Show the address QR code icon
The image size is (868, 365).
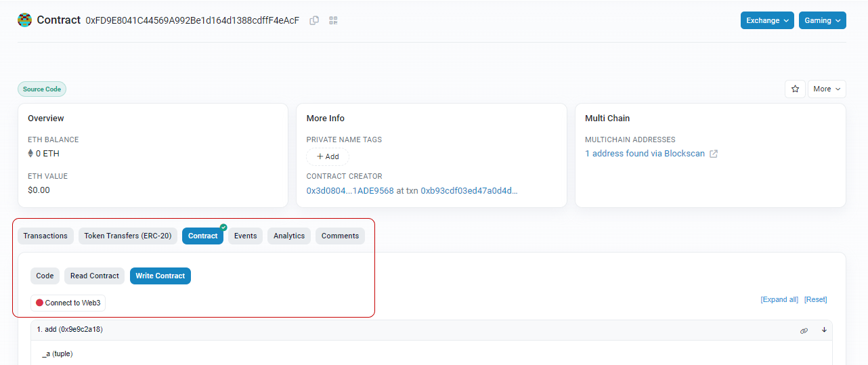point(333,20)
